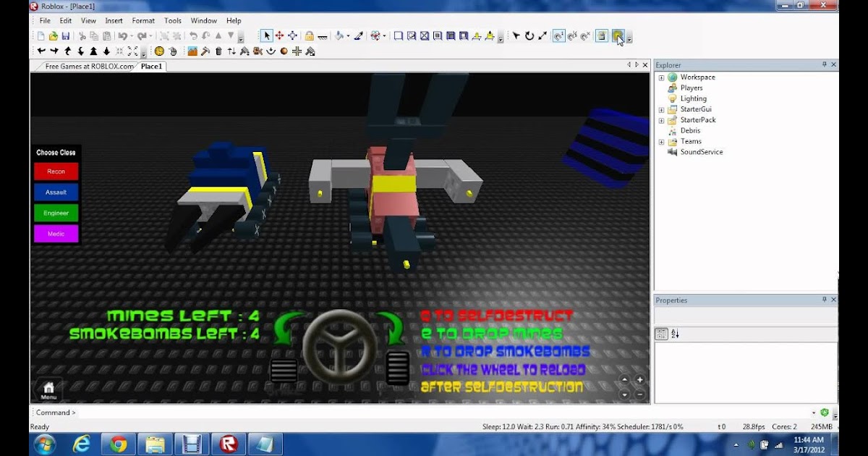Open the Help menu

tap(234, 21)
